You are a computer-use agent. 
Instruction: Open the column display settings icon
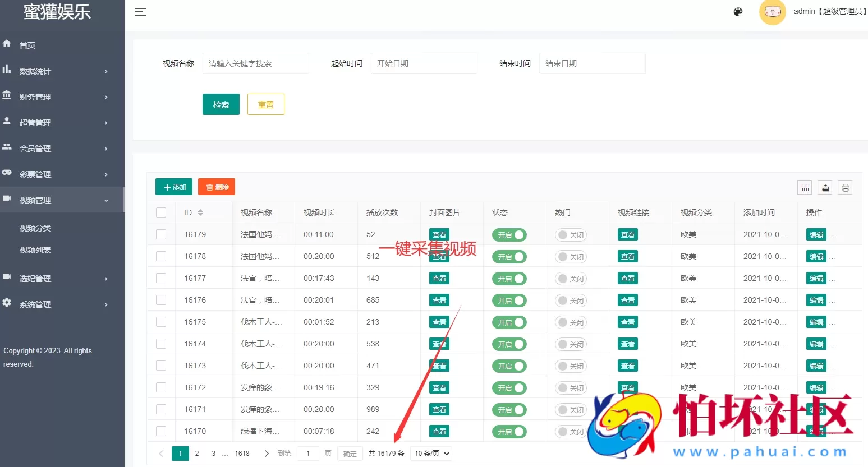805,187
